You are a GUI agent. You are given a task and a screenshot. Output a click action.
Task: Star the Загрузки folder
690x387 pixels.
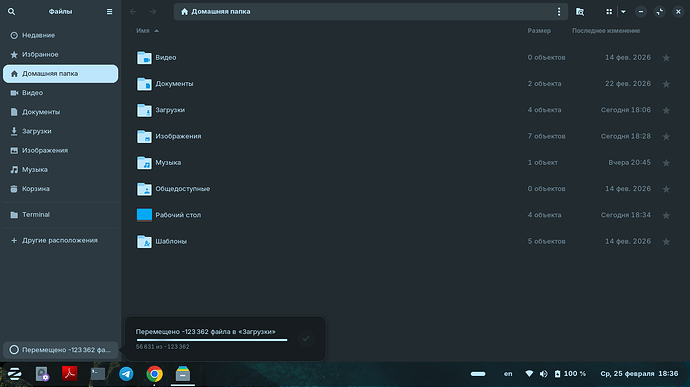click(666, 110)
